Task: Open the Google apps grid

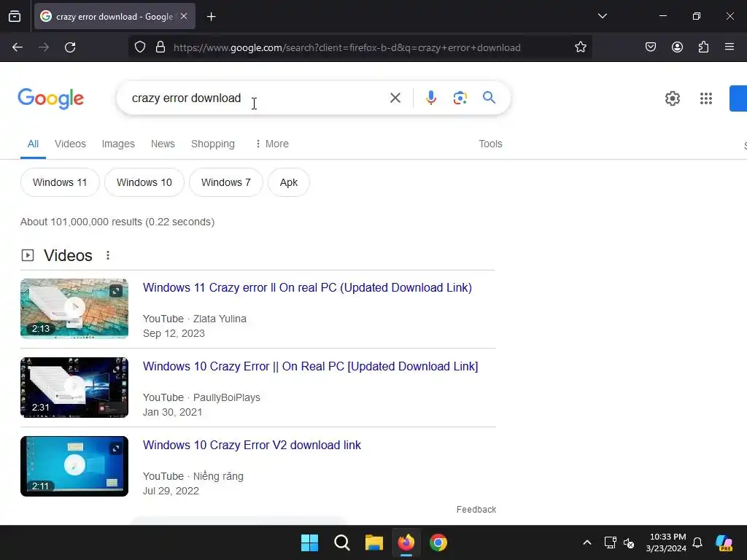Action: (705, 98)
